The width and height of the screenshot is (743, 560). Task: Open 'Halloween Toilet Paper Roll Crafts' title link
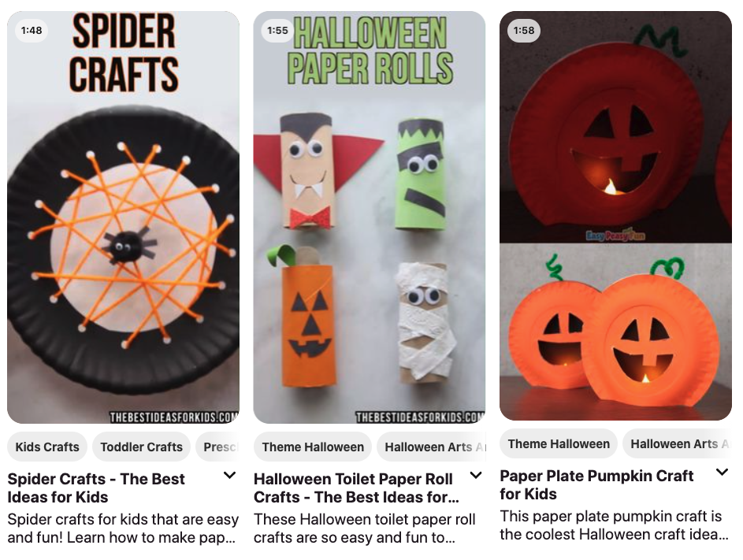356,488
